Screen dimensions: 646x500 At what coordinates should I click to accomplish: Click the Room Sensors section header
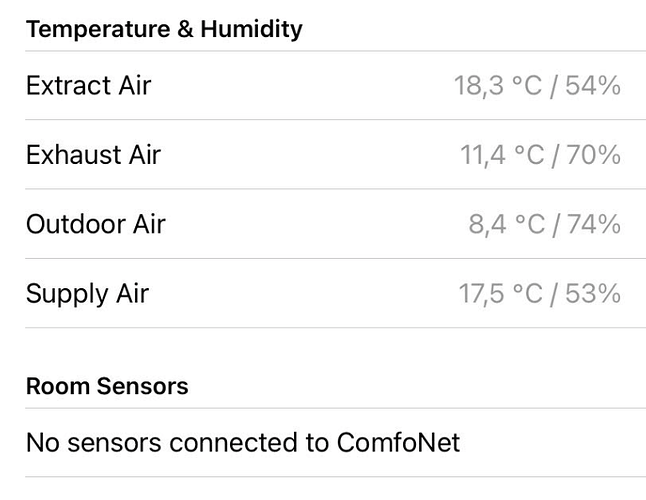coord(106,386)
